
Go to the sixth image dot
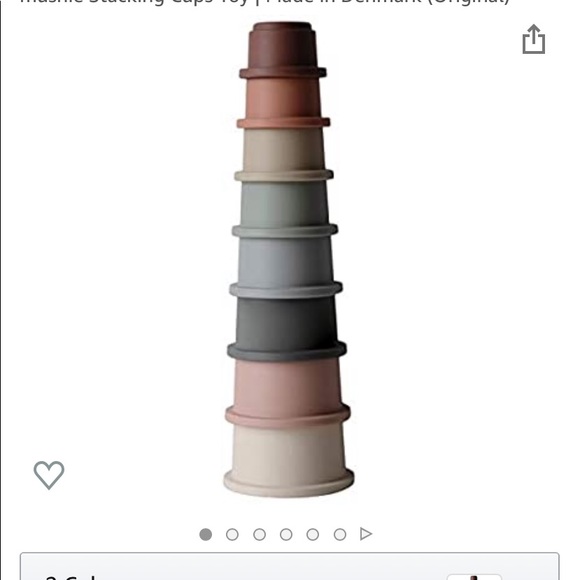[340, 535]
